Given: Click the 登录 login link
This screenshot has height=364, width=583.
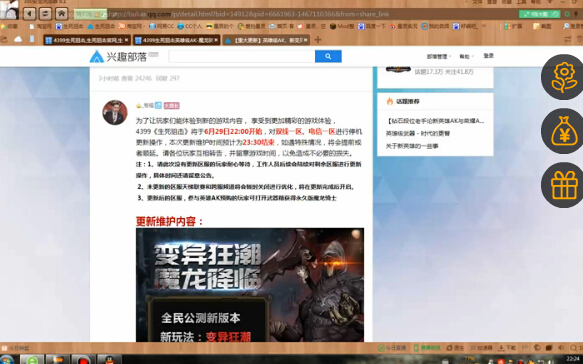Looking at the screenshot, I should click(489, 56).
